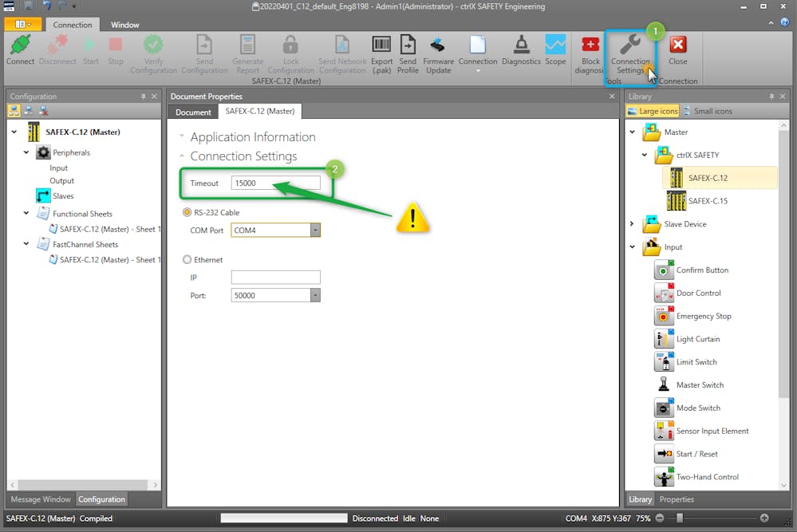Pin the Library panel
Image resolution: width=797 pixels, height=532 pixels.
point(771,96)
